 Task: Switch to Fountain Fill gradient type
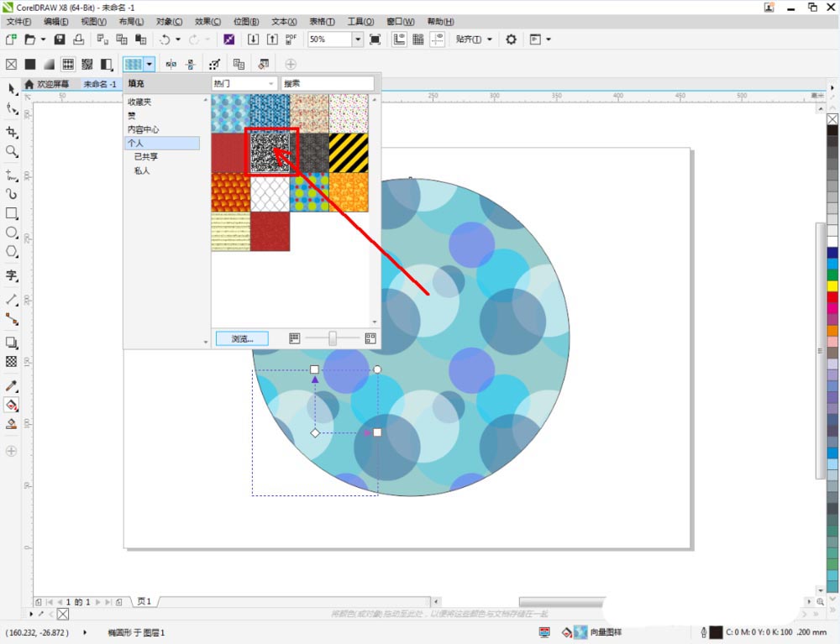49,64
